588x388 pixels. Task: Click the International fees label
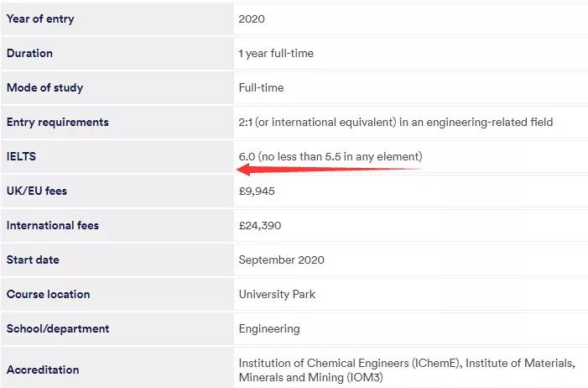tap(53, 225)
